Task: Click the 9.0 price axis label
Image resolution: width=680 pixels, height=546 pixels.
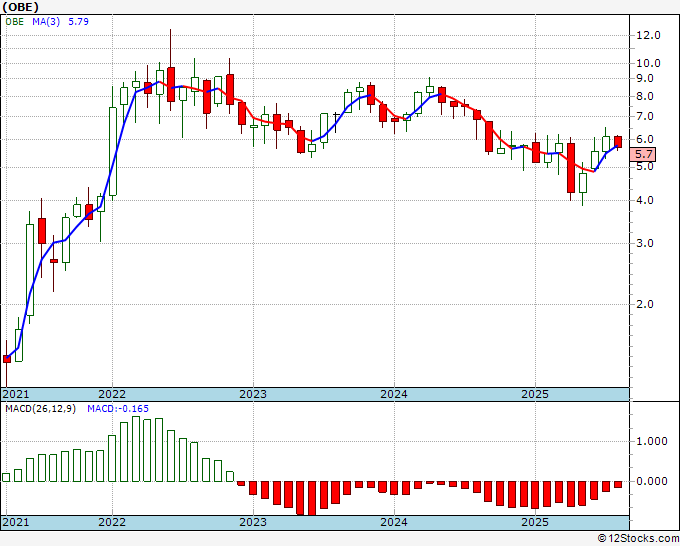Action: [645, 78]
